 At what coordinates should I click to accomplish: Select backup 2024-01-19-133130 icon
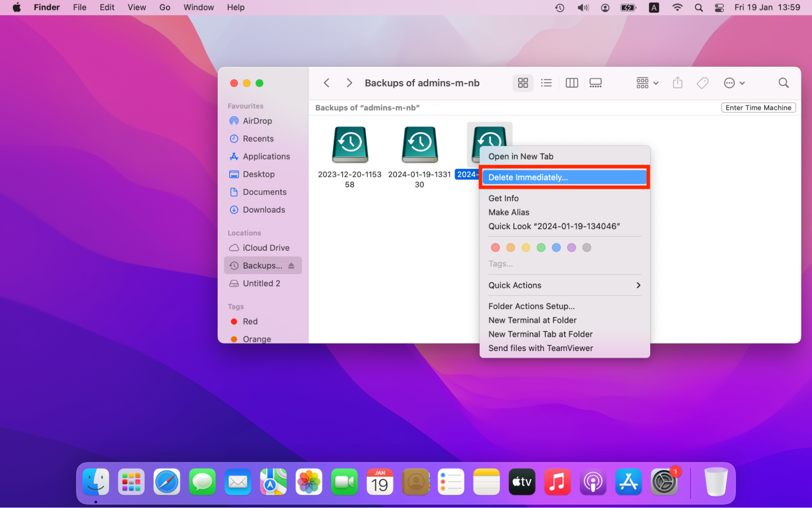(x=420, y=145)
